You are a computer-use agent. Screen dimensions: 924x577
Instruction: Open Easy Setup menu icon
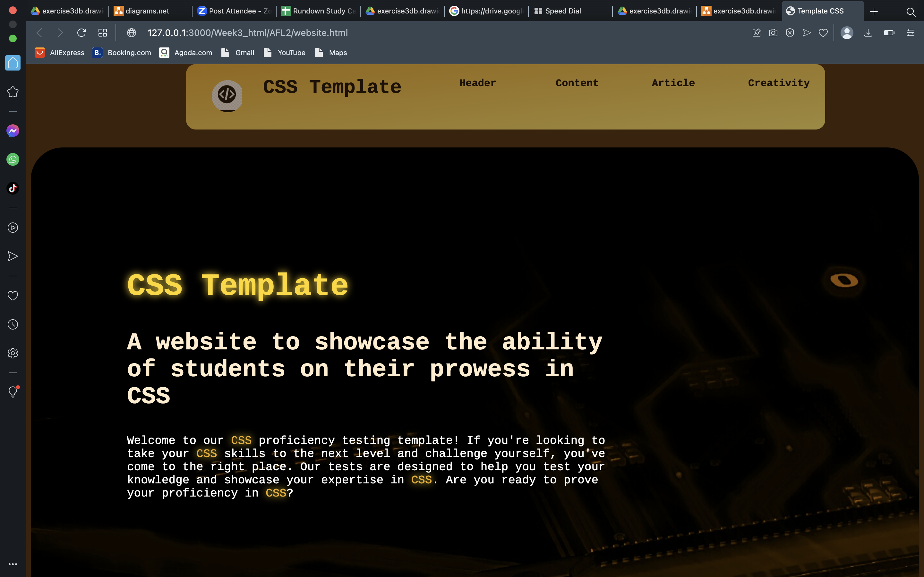pyautogui.click(x=910, y=33)
